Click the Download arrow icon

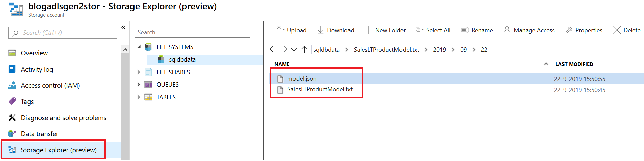(x=321, y=30)
